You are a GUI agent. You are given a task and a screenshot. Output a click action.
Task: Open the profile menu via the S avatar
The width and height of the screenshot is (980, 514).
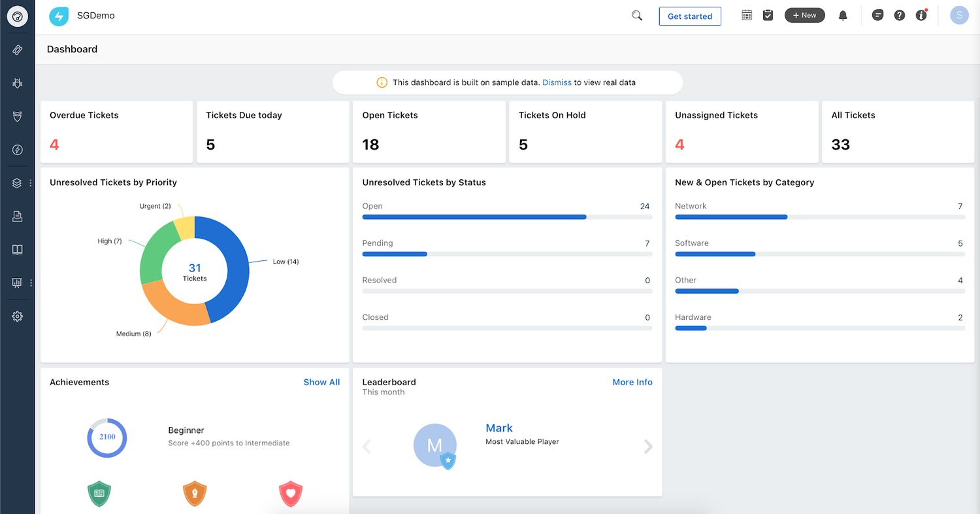click(959, 15)
